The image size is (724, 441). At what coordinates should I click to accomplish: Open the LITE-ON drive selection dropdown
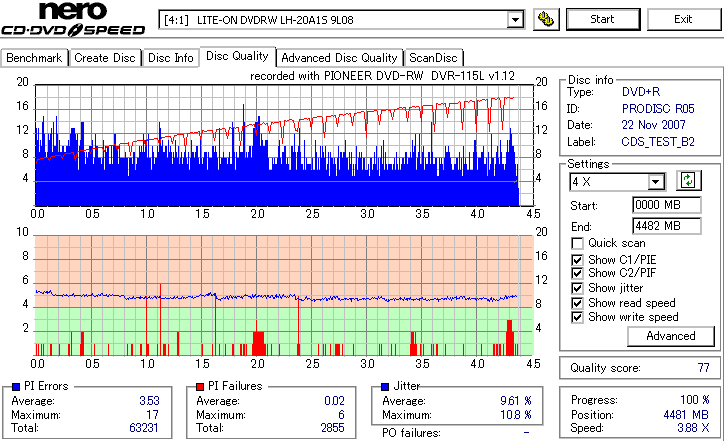tap(515, 20)
